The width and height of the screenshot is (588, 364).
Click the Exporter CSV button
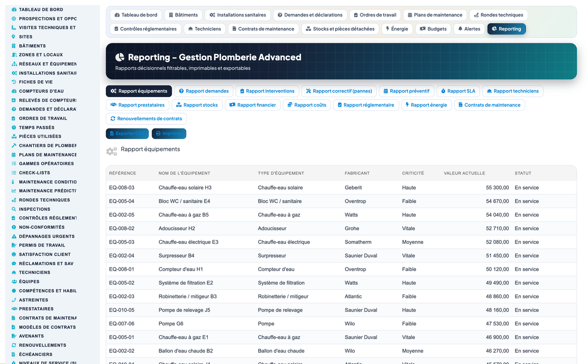pos(127,133)
